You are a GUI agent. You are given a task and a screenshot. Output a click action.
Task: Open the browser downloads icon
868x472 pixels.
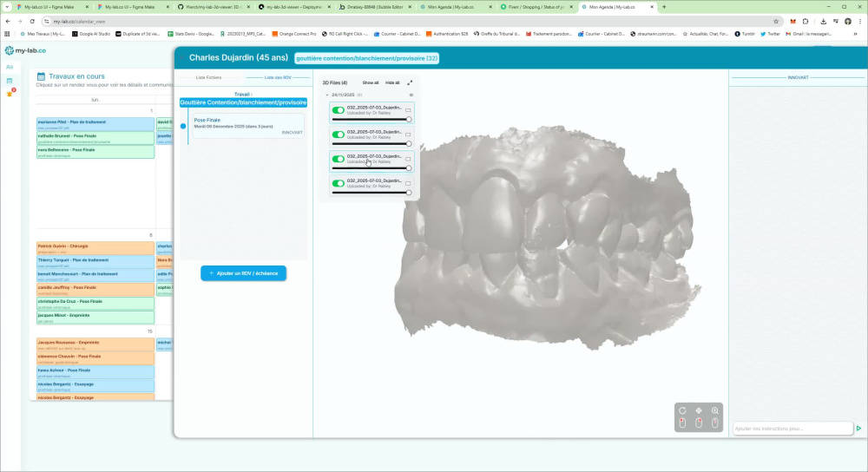823,21
